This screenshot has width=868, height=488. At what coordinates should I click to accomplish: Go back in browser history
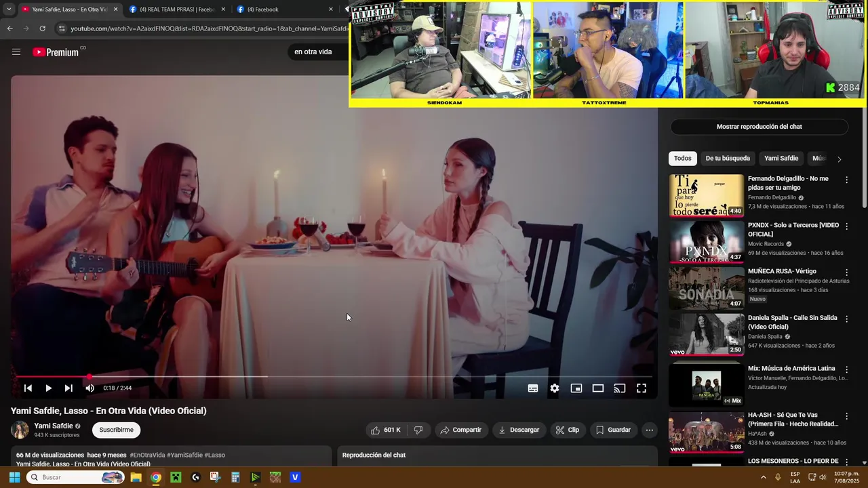(x=9, y=28)
